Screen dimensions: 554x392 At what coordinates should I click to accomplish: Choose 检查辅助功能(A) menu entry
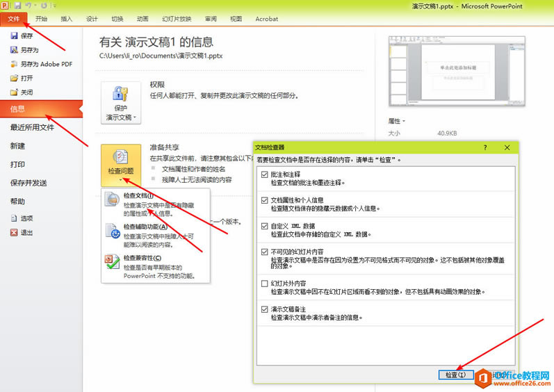click(156, 235)
